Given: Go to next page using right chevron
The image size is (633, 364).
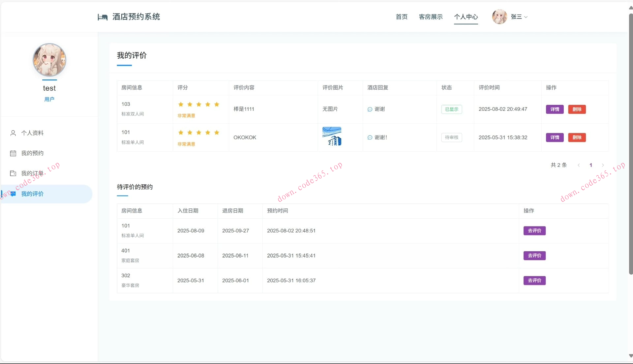Looking at the screenshot, I should pyautogui.click(x=603, y=165).
